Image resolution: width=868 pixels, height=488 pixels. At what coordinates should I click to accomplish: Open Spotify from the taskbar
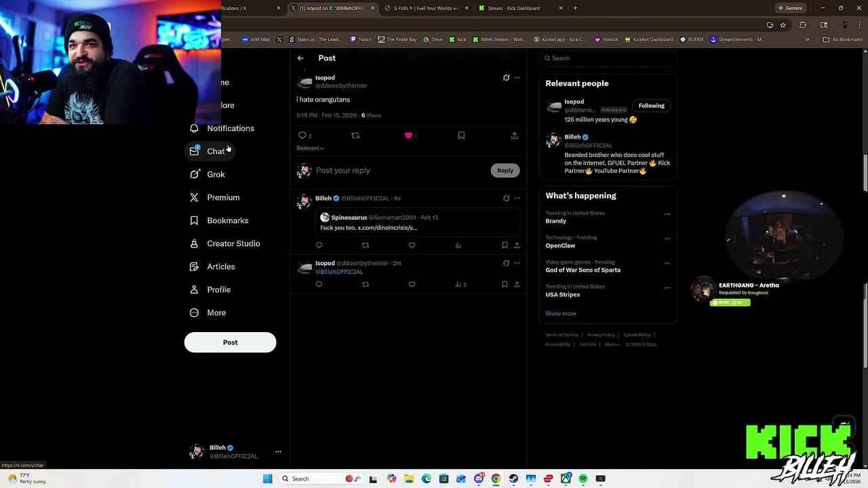click(x=583, y=479)
